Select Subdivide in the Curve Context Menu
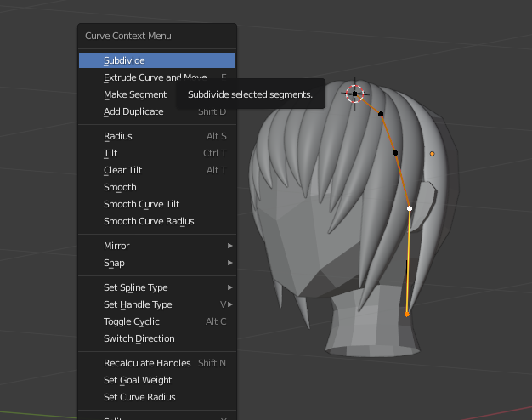This screenshot has width=532, height=420. 157,60
